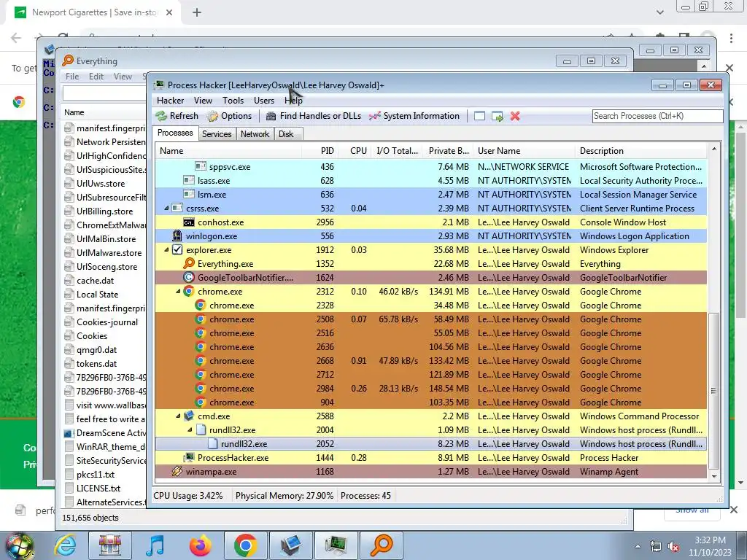
Task: Select rundll32.exe row PID 2052
Action: pyautogui.click(x=431, y=444)
